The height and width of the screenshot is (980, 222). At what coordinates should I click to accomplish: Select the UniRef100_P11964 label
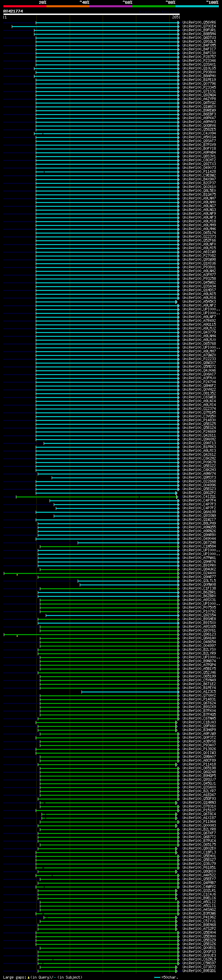(199, 821)
